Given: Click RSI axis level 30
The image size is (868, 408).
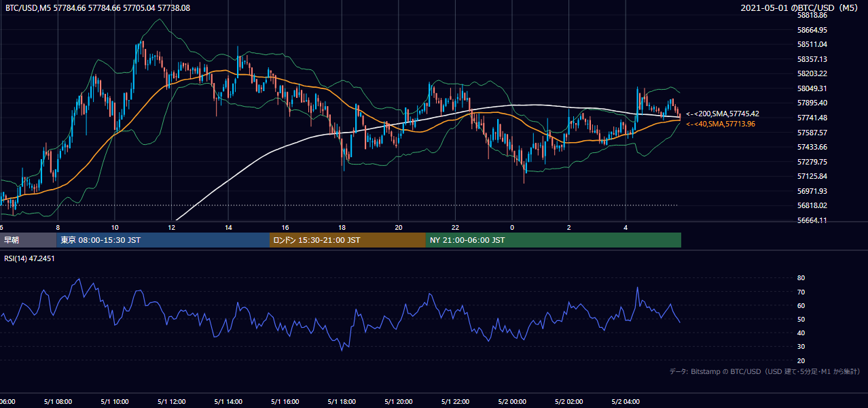Looking at the screenshot, I should [801, 347].
